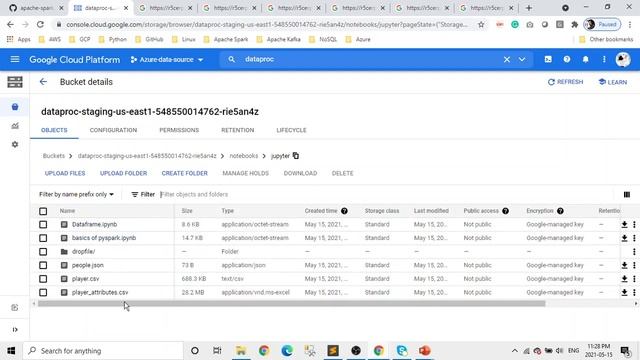Image resolution: width=640 pixels, height=360 pixels.
Task: Activate Cloud Shell terminal icon
Action: point(548,60)
